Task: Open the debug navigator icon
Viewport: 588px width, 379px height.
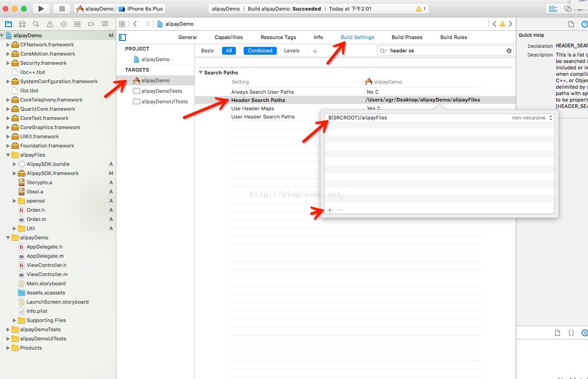Action: (x=77, y=24)
